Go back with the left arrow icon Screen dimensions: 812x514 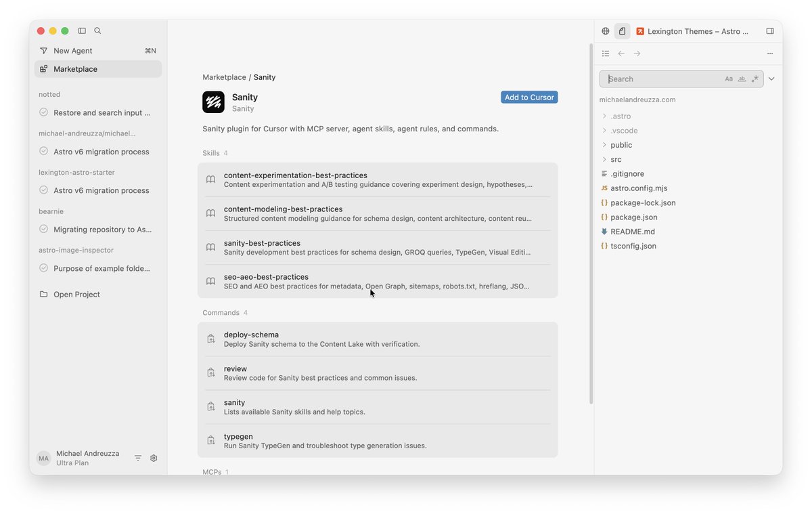pos(621,53)
